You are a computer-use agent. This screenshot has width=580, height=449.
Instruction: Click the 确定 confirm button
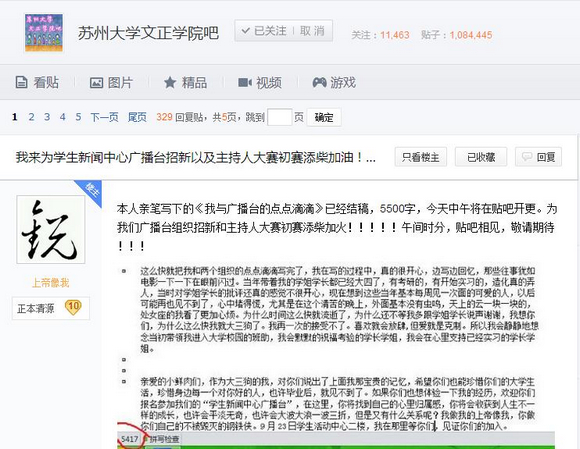(x=324, y=117)
